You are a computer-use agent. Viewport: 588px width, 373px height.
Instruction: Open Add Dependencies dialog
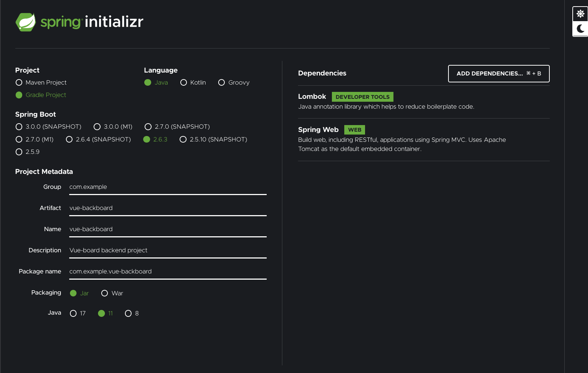(499, 74)
